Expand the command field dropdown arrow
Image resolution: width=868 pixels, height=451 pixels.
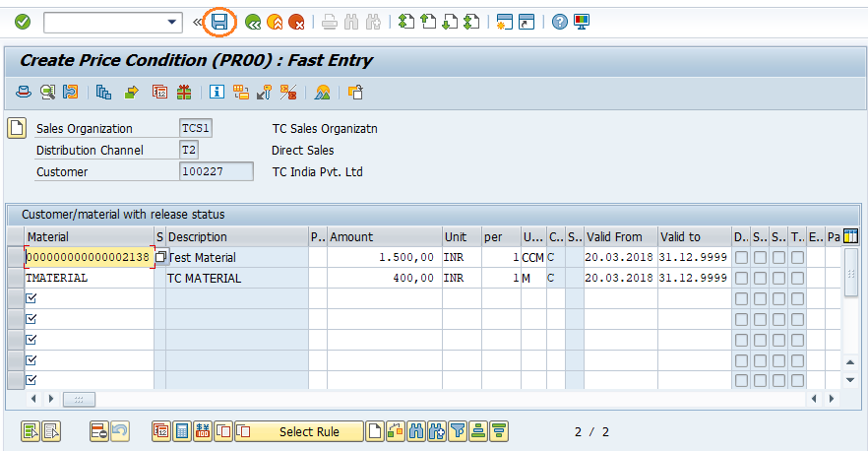click(x=173, y=21)
